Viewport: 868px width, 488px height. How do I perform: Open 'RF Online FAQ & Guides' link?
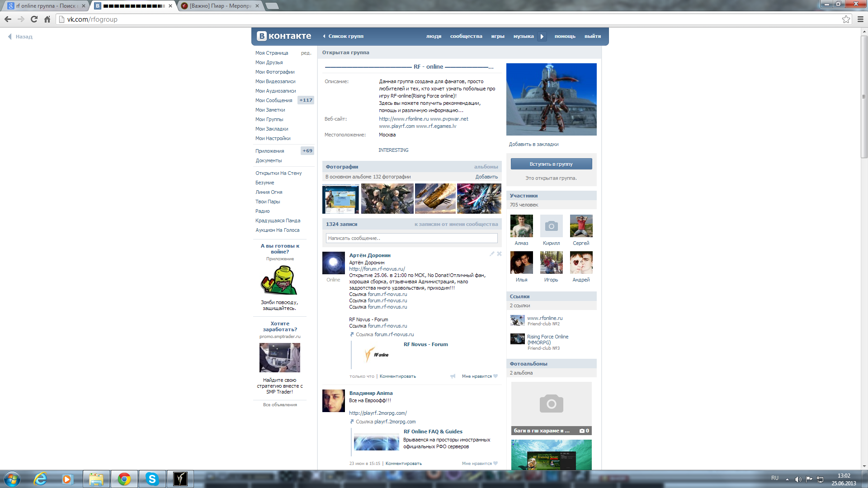(x=433, y=432)
